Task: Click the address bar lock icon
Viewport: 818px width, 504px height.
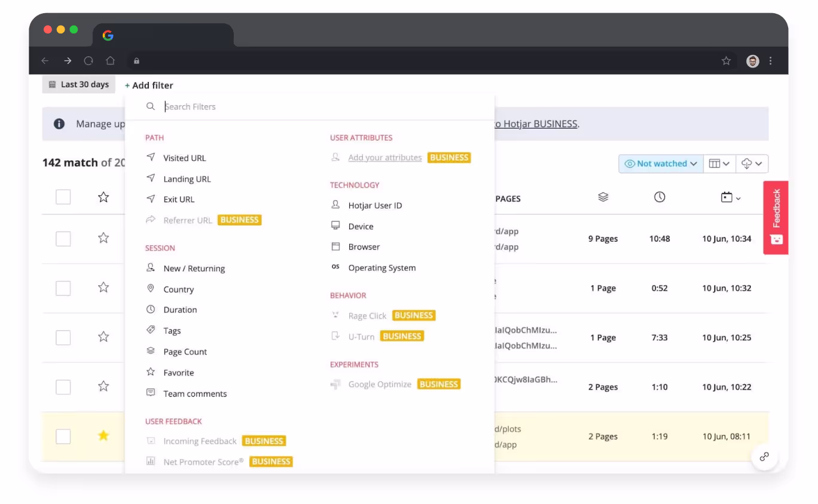Action: click(x=136, y=61)
